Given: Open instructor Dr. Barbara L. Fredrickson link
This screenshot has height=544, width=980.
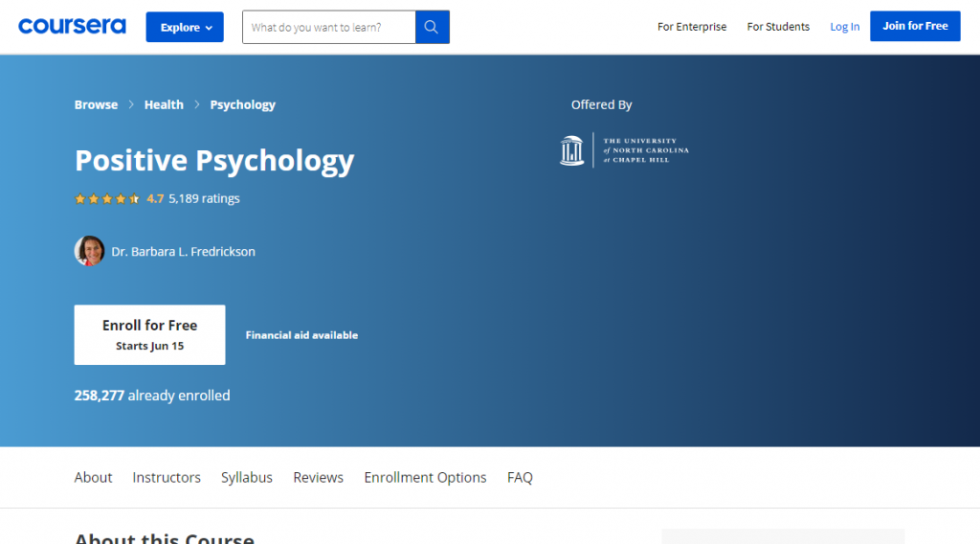Looking at the screenshot, I should click(183, 252).
